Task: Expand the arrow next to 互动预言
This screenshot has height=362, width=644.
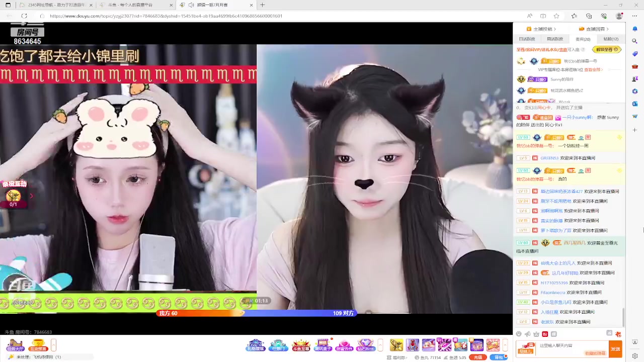Action: pyautogui.click(x=53, y=345)
